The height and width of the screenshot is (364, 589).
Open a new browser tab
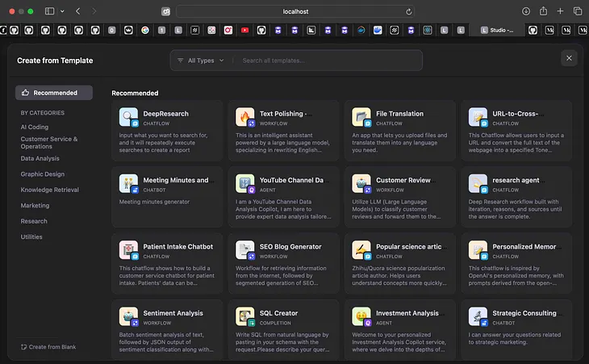pyautogui.click(x=560, y=11)
